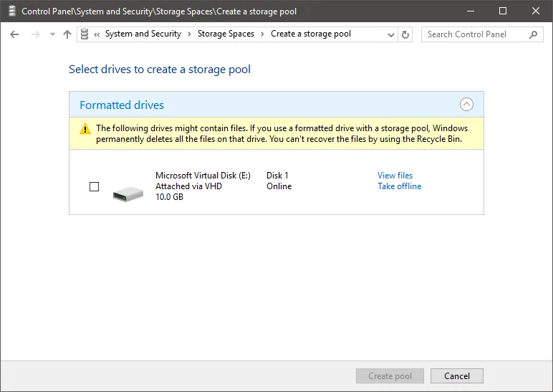Go up one level with up arrow
This screenshot has width=553, height=392.
67,34
